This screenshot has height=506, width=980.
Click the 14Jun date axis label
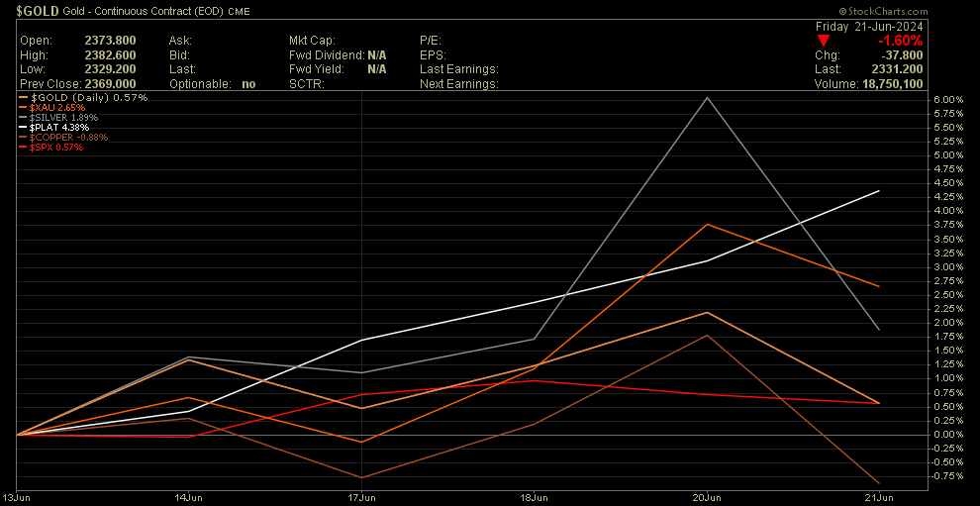tap(189, 497)
